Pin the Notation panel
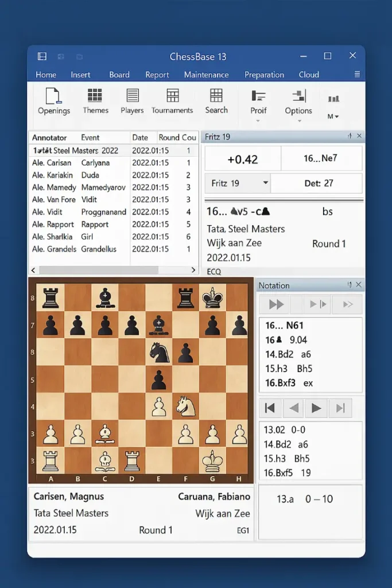Image resolution: width=392 pixels, height=588 pixels. click(350, 285)
